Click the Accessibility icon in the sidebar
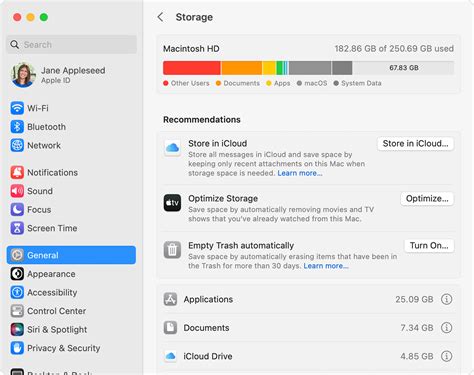The width and height of the screenshot is (474, 375). [x=17, y=292]
